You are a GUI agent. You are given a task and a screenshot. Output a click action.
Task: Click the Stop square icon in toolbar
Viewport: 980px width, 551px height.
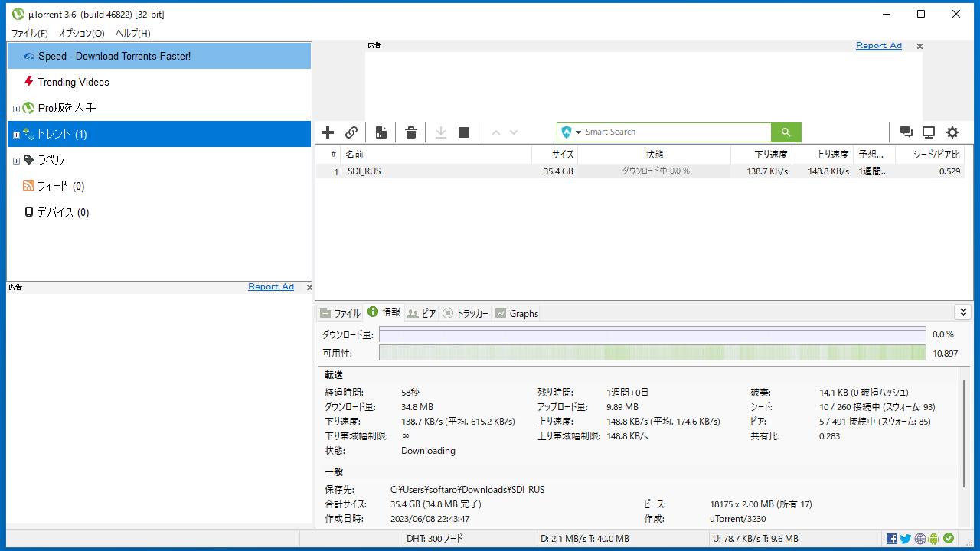[x=464, y=132]
